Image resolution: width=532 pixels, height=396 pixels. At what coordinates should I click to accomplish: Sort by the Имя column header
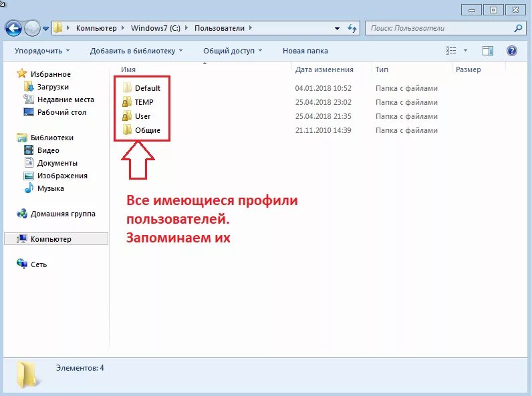pyautogui.click(x=128, y=69)
